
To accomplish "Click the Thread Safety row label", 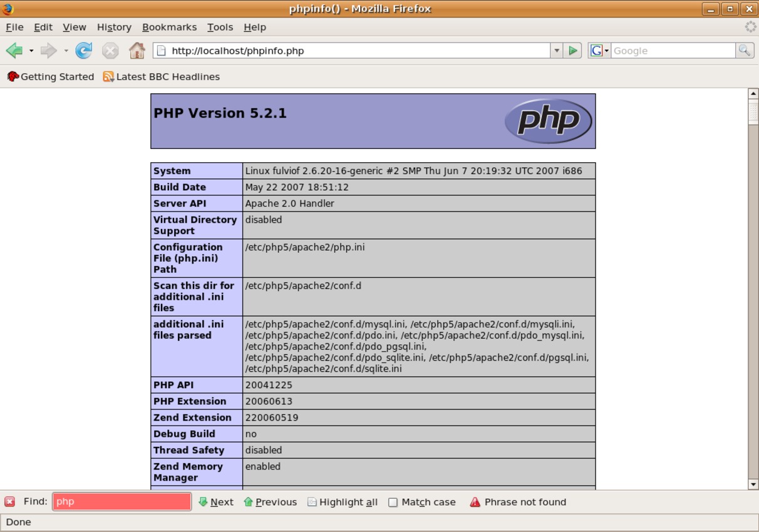I will 188,450.
